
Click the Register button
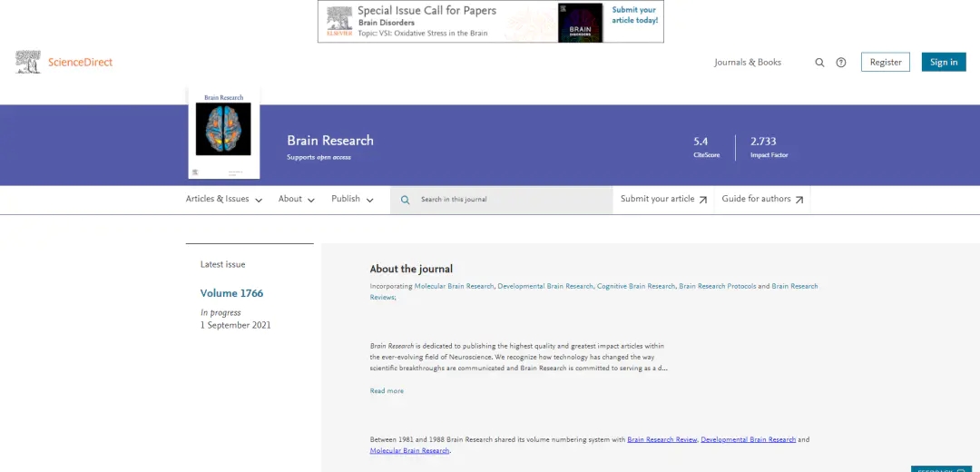click(886, 62)
